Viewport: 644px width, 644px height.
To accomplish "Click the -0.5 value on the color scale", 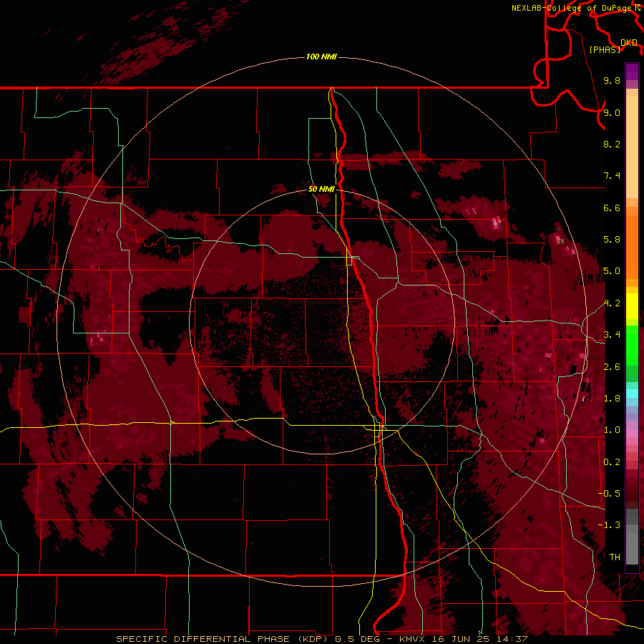I will (x=609, y=494).
